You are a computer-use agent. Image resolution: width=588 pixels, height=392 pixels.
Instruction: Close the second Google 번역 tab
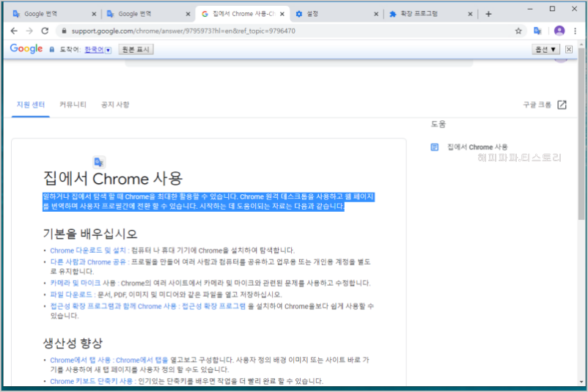coord(188,14)
